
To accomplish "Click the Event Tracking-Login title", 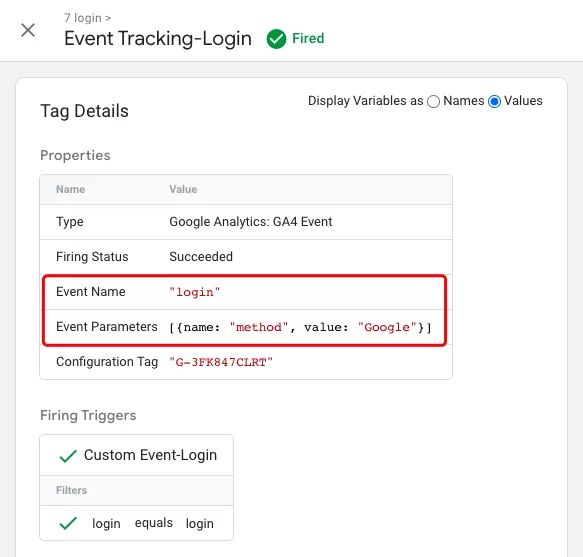I will [158, 39].
